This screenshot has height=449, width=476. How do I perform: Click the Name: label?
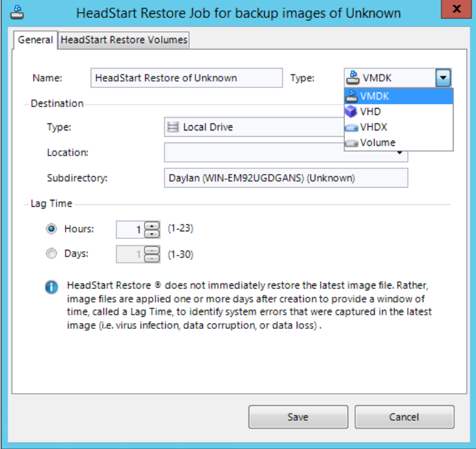coord(47,78)
